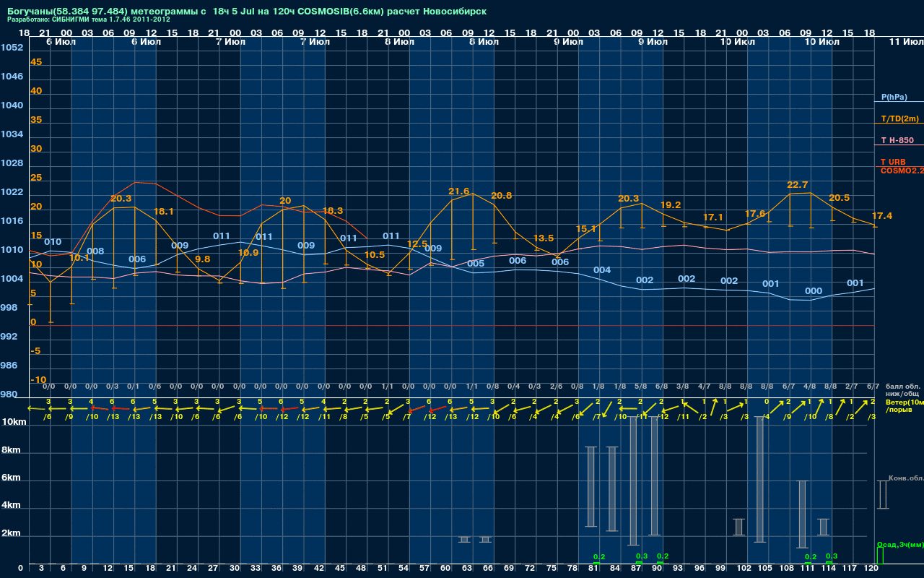Select the T/TD(2m) legend label

(x=899, y=118)
